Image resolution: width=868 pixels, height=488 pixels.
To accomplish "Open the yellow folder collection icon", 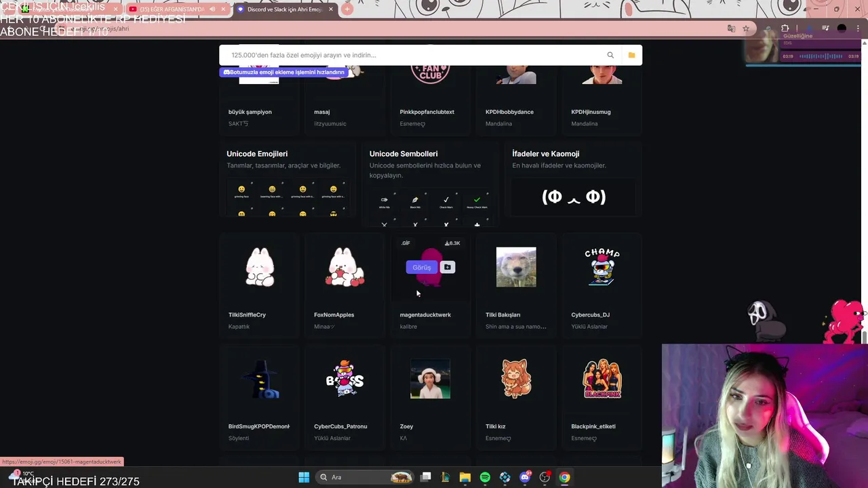I will click(x=631, y=55).
